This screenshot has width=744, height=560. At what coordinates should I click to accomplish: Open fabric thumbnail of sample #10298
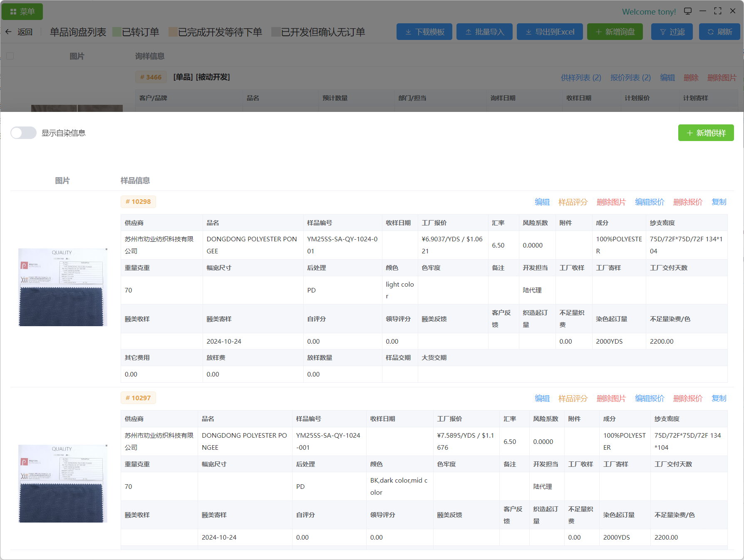tap(63, 287)
